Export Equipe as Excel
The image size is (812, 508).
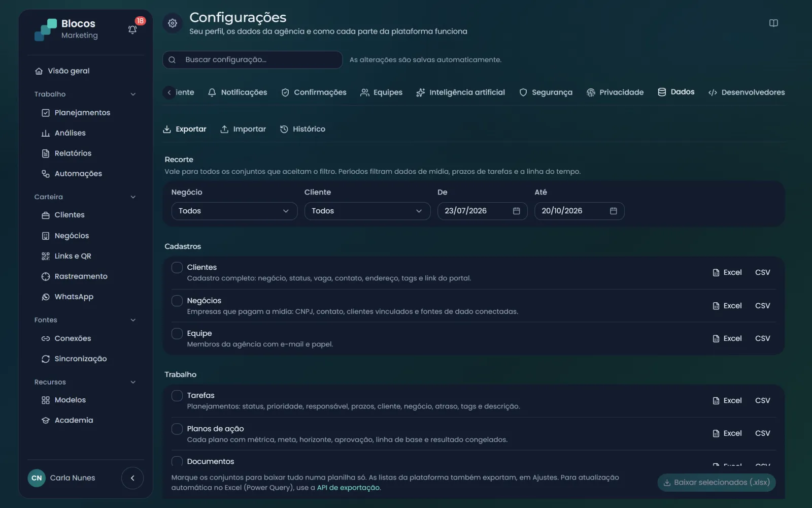click(727, 338)
